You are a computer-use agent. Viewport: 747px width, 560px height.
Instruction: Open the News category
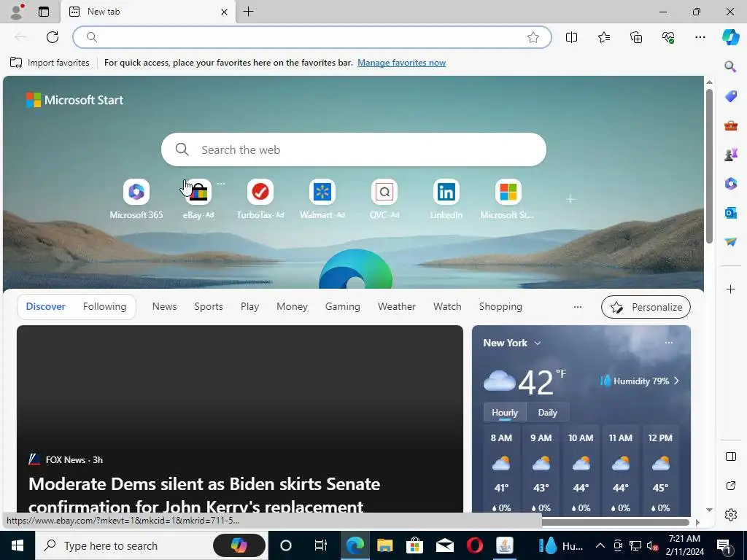pos(164,307)
